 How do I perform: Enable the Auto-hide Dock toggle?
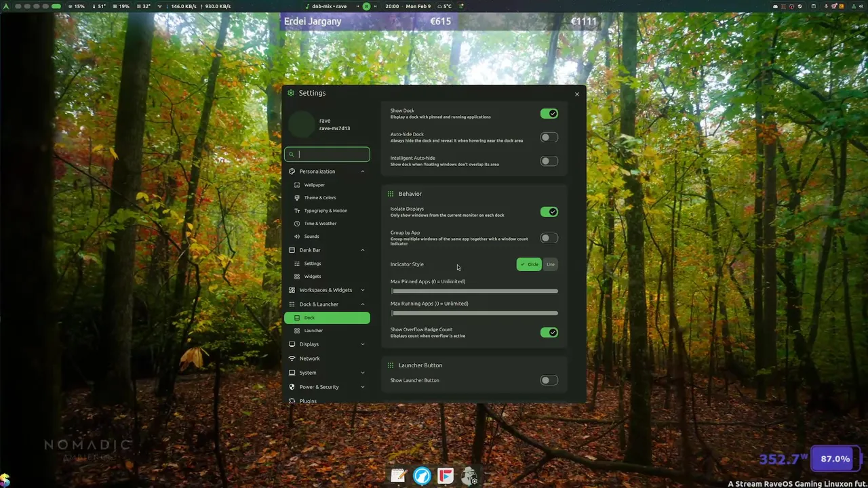[549, 138]
